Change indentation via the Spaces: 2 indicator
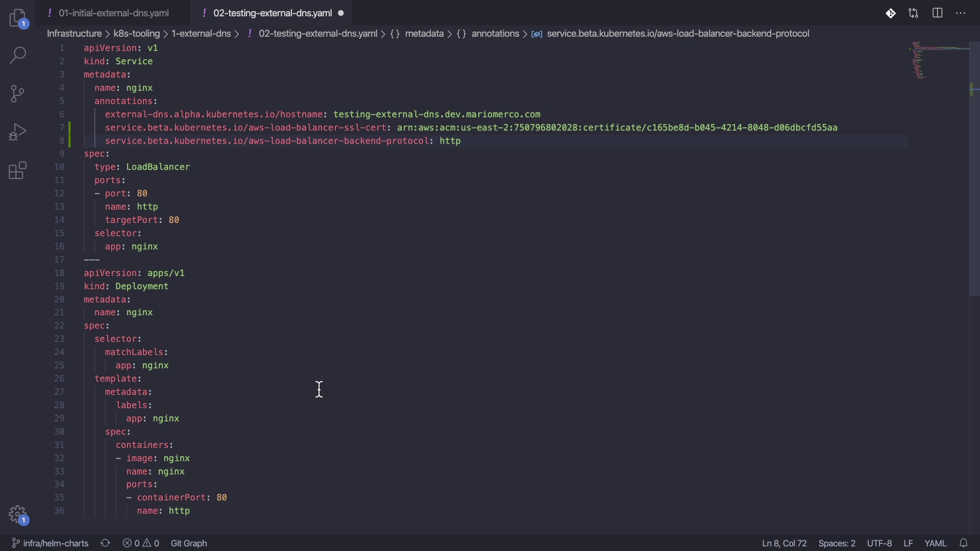This screenshot has width=980, height=551. [x=837, y=543]
